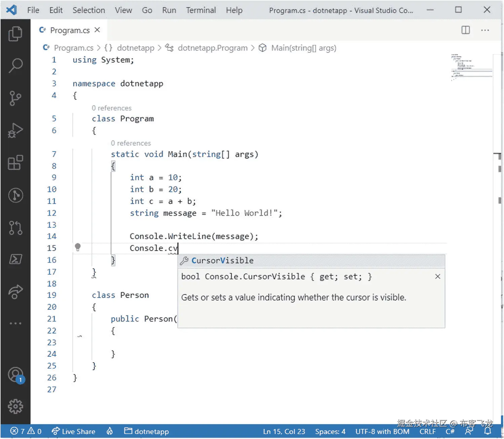Open the Run and Debug view
Screen dimensions: 504x439
[x=15, y=131]
